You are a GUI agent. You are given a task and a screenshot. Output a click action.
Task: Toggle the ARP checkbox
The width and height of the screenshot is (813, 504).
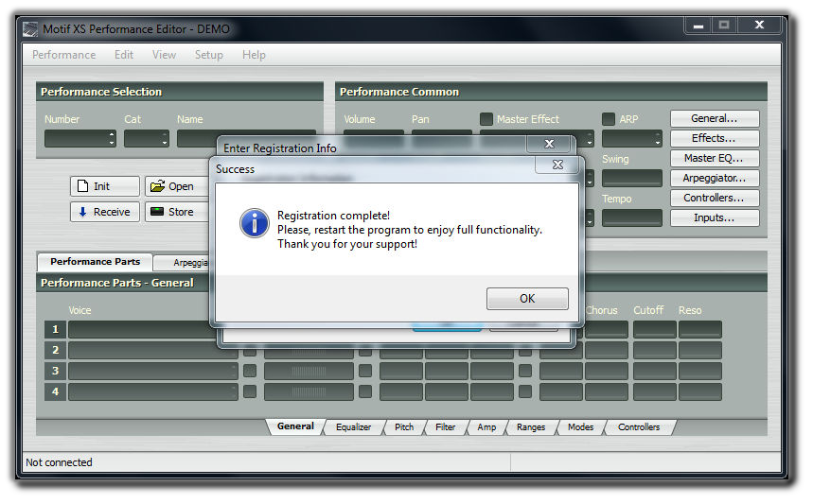coord(609,119)
